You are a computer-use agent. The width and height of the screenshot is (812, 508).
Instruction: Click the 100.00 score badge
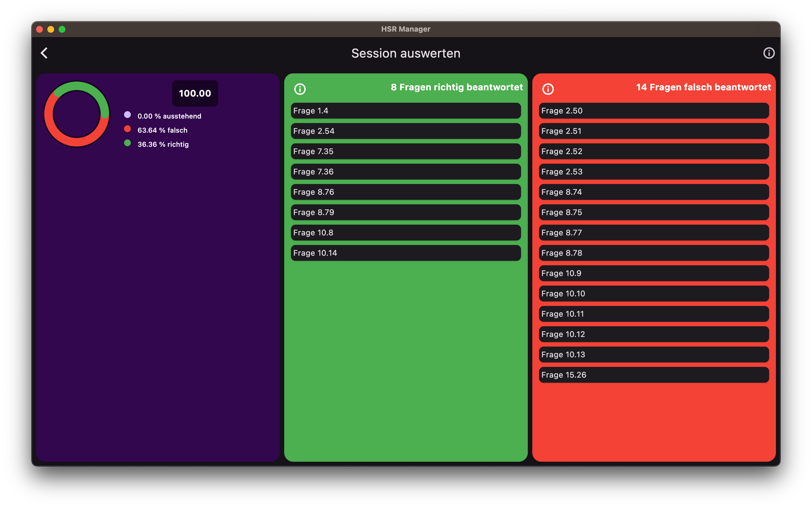tap(195, 93)
